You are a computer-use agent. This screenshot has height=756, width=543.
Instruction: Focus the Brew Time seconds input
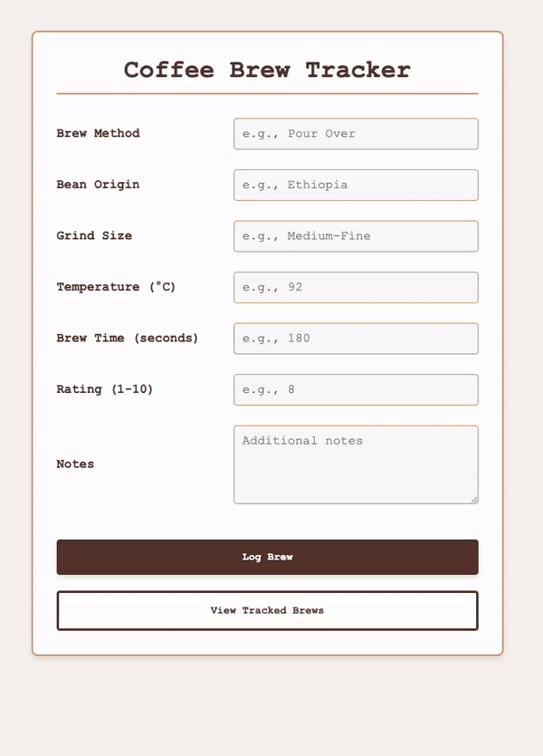tap(356, 339)
